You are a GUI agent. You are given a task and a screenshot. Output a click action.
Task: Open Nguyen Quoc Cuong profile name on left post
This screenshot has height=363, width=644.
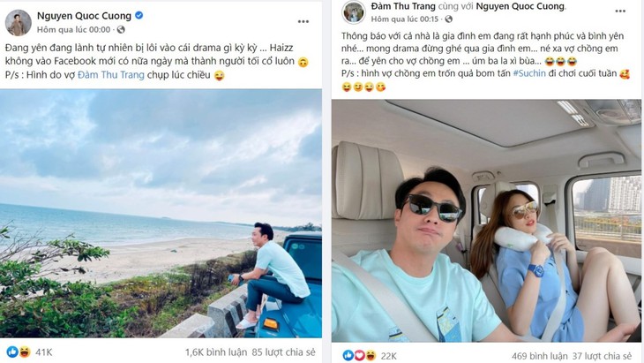tap(84, 16)
